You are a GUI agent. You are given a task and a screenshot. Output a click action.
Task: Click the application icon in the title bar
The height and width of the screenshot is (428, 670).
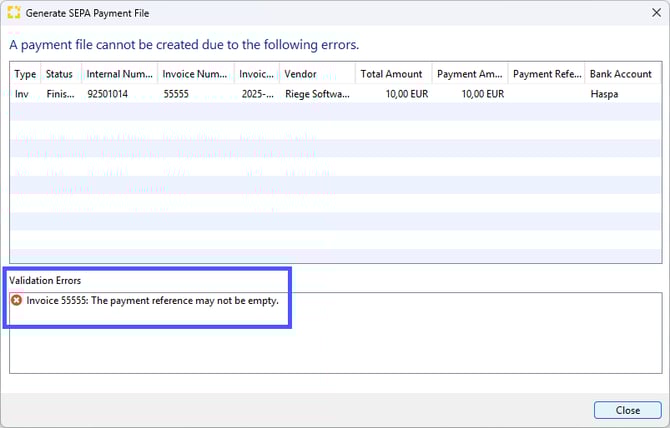click(x=13, y=12)
